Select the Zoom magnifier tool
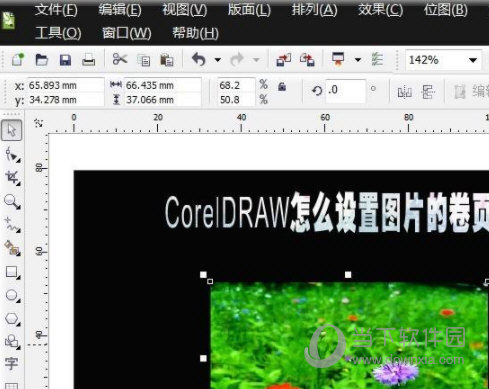Screen dimensions: 489x389 tap(12, 202)
